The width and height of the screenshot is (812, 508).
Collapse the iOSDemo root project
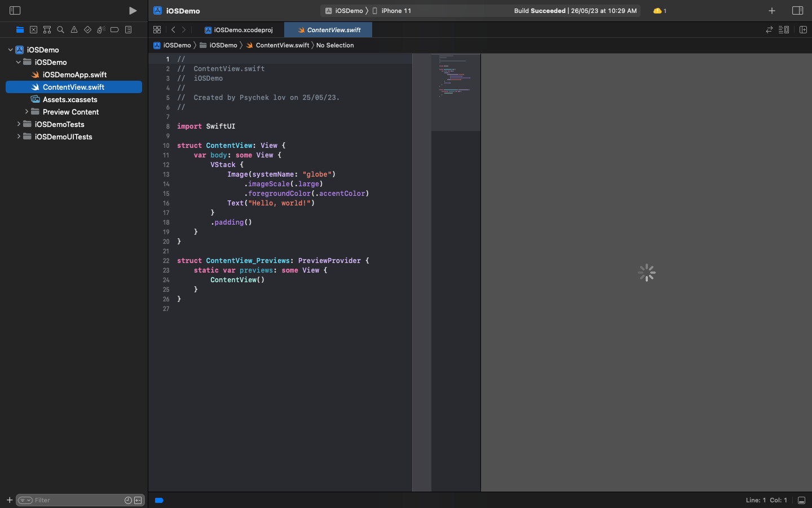point(11,50)
